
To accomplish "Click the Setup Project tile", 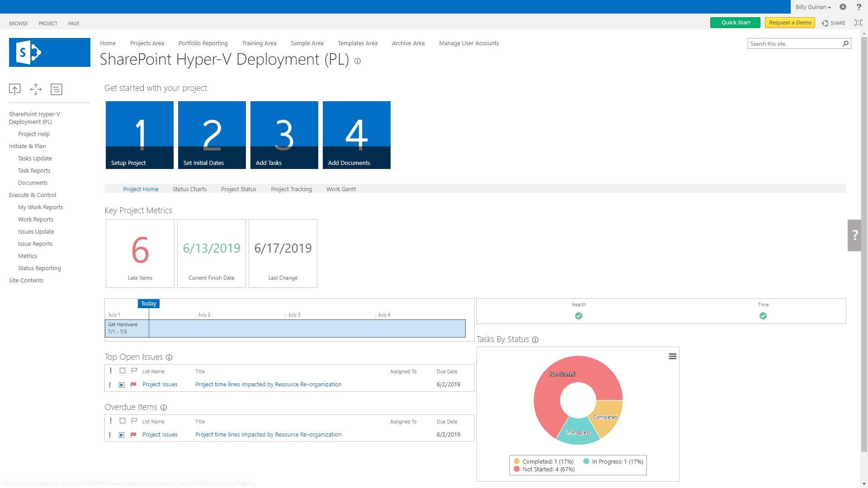I will coord(140,135).
